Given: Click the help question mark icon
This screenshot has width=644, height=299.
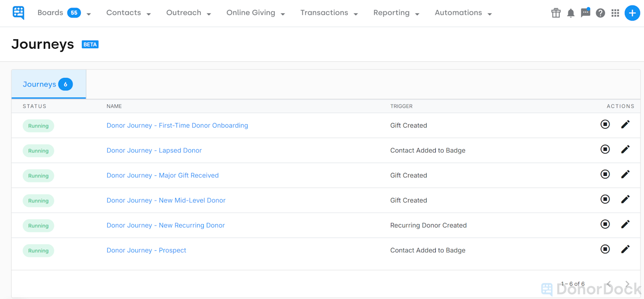Looking at the screenshot, I should tap(600, 13).
